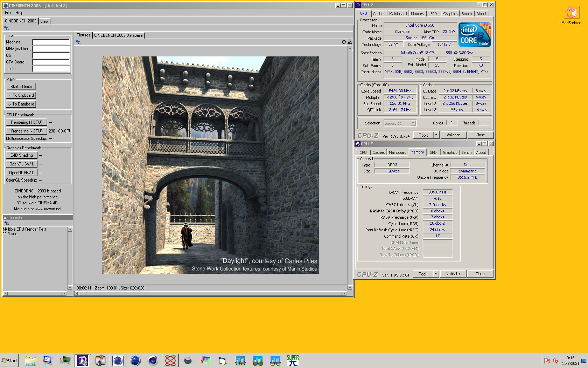Open the MadShrimps desktop icon
Image resolution: width=588 pixels, height=368 pixels.
pyautogui.click(x=572, y=15)
